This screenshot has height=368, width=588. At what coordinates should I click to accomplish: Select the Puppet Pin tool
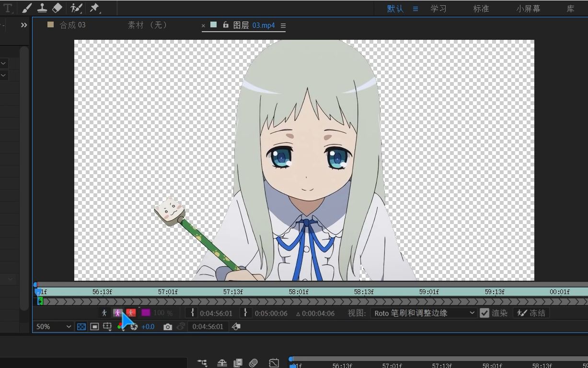(x=94, y=8)
